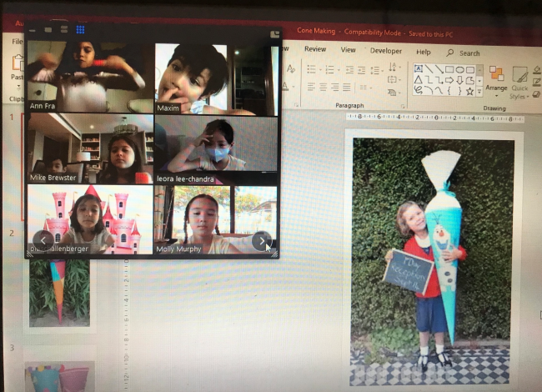542x392 pixels.
Task: Open the View tab
Action: (x=348, y=50)
